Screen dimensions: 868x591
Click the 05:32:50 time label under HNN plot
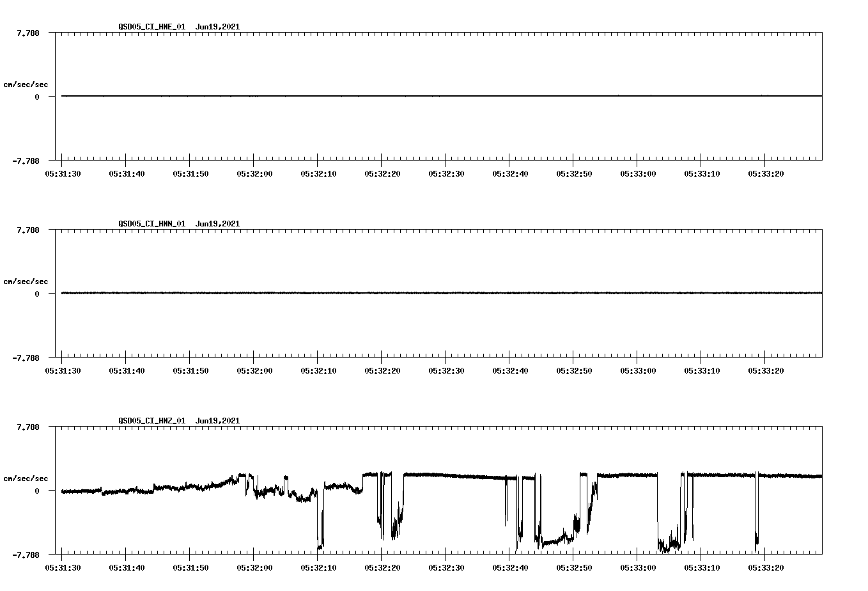point(574,370)
